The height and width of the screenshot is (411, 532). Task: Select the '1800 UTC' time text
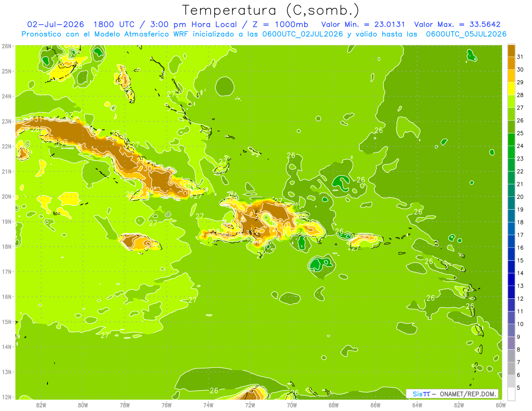tap(114, 24)
